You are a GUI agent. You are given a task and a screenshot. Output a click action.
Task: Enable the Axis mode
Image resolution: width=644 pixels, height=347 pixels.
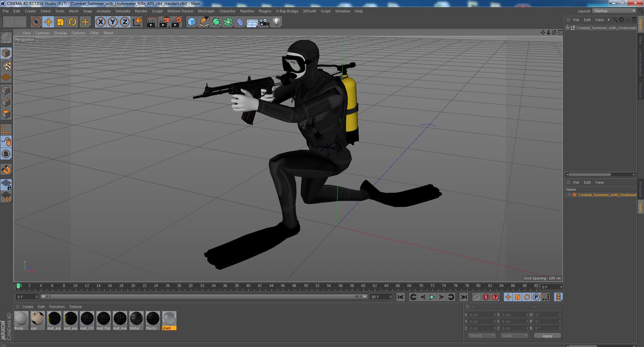(6, 130)
